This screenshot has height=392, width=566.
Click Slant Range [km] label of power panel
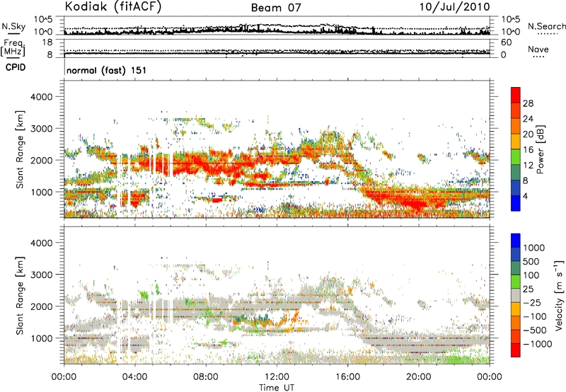click(x=20, y=149)
